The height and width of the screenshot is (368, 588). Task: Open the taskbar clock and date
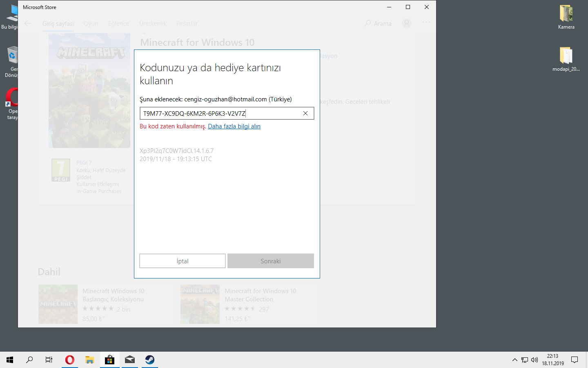553,360
